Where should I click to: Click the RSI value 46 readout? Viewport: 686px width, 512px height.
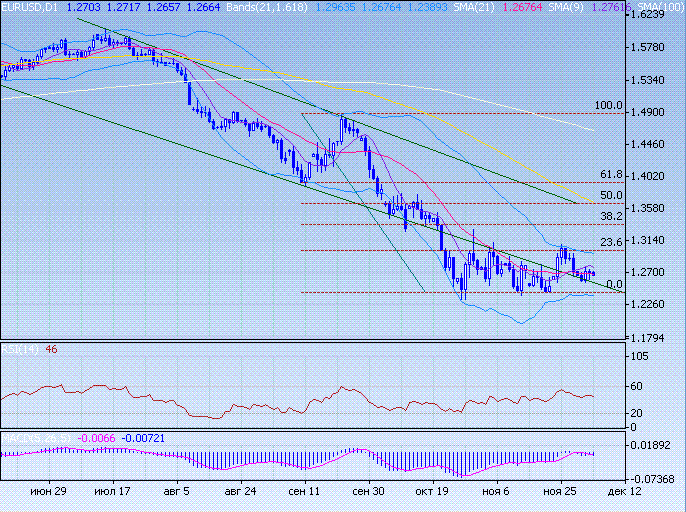pos(52,350)
